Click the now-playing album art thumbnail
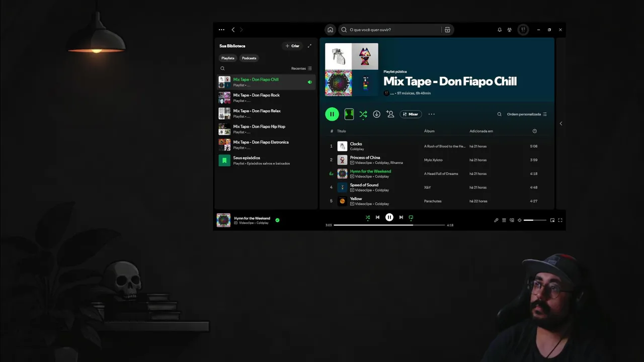This screenshot has width=644, height=362. (223, 220)
